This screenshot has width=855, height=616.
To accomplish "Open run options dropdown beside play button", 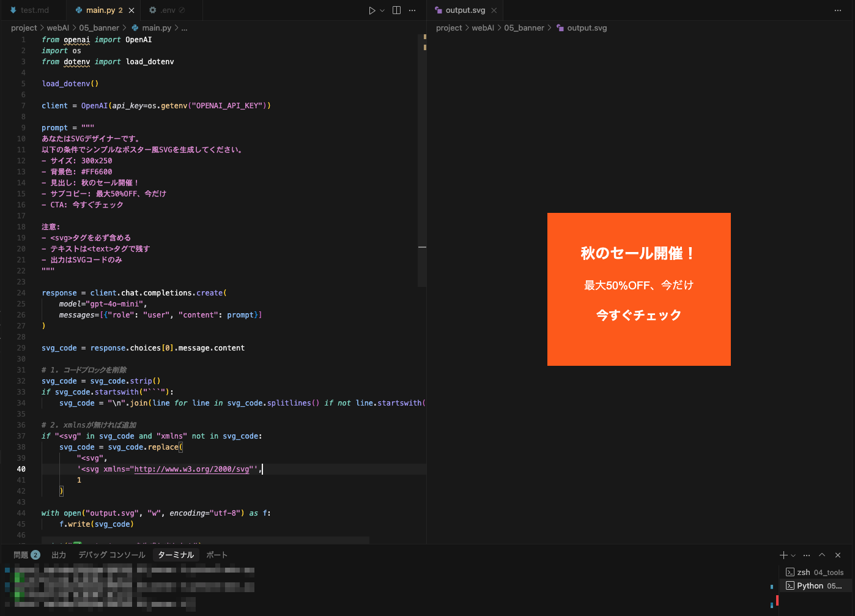I will pyautogui.click(x=382, y=10).
